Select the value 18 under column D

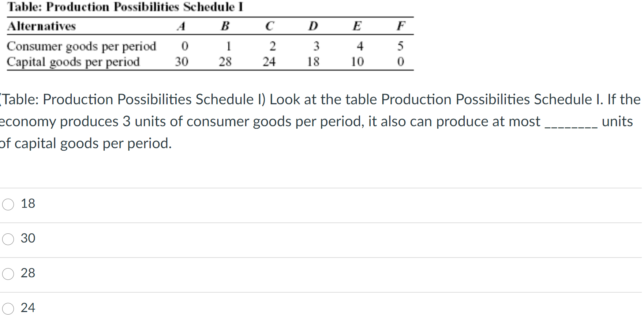(314, 61)
